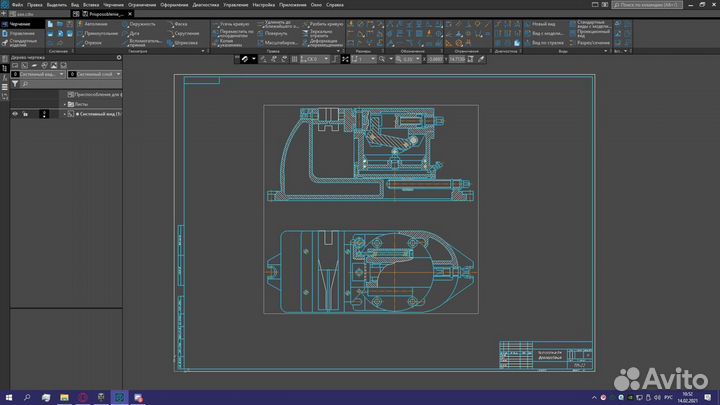Expand the Правка panel options
The image size is (720, 405).
pos(338,51)
